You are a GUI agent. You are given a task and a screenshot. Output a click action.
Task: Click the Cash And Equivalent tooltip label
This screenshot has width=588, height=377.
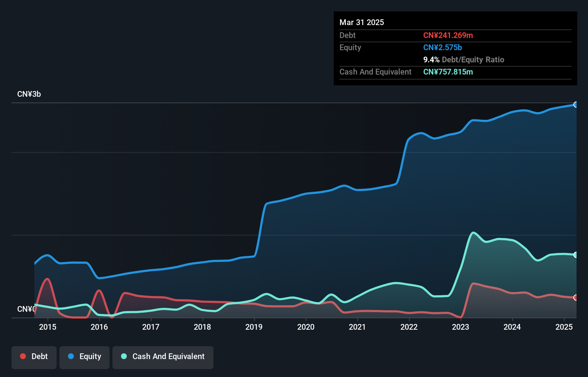375,72
